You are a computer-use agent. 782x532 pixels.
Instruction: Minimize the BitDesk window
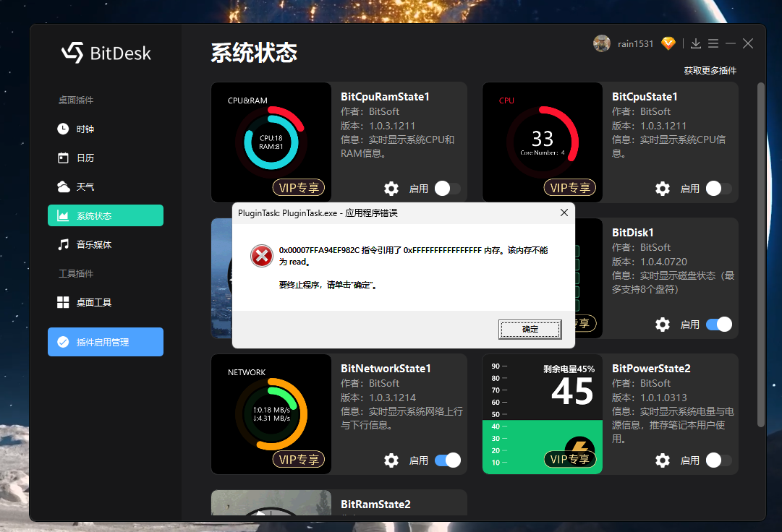[731, 44]
